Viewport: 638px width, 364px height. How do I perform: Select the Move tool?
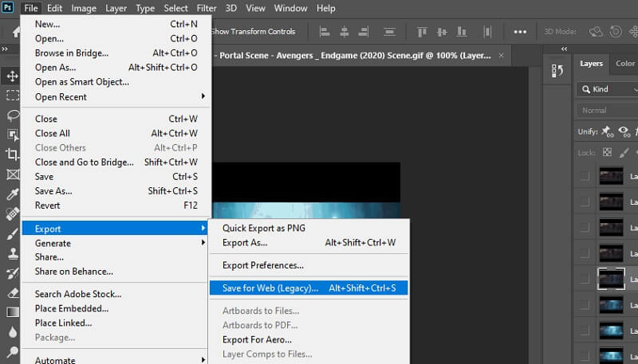[x=12, y=76]
